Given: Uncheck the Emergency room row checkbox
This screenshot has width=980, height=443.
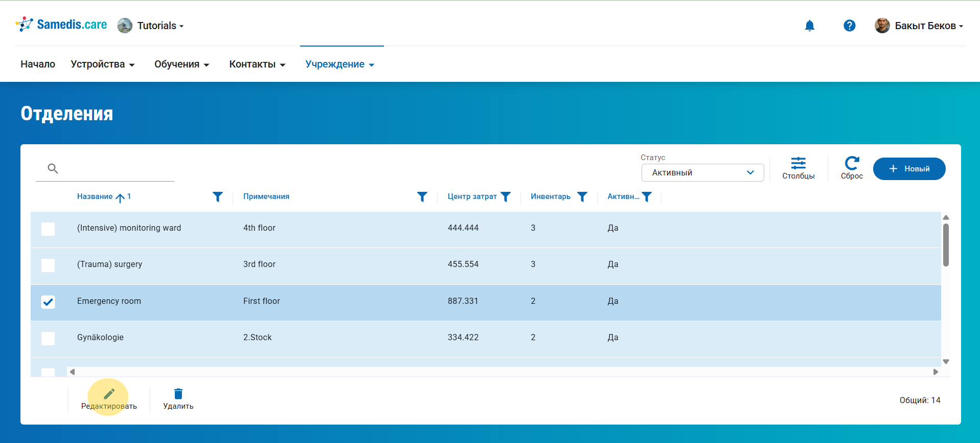Looking at the screenshot, I should tap(48, 302).
